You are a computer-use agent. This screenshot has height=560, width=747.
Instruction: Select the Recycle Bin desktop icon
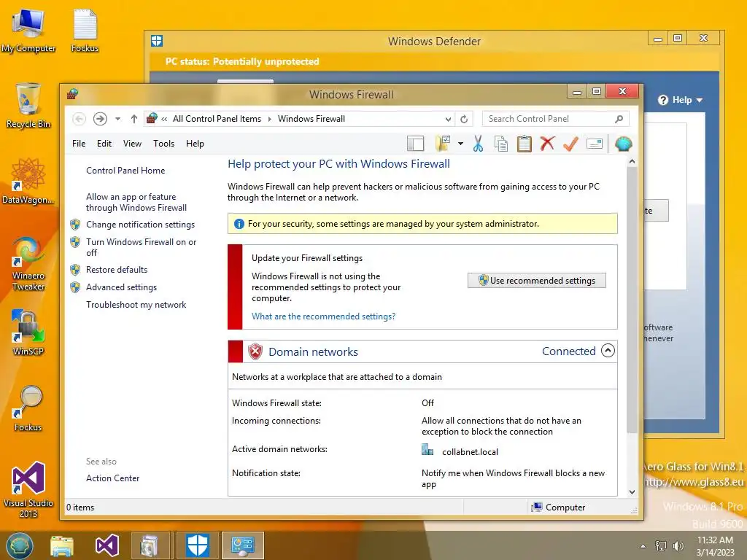point(28,106)
